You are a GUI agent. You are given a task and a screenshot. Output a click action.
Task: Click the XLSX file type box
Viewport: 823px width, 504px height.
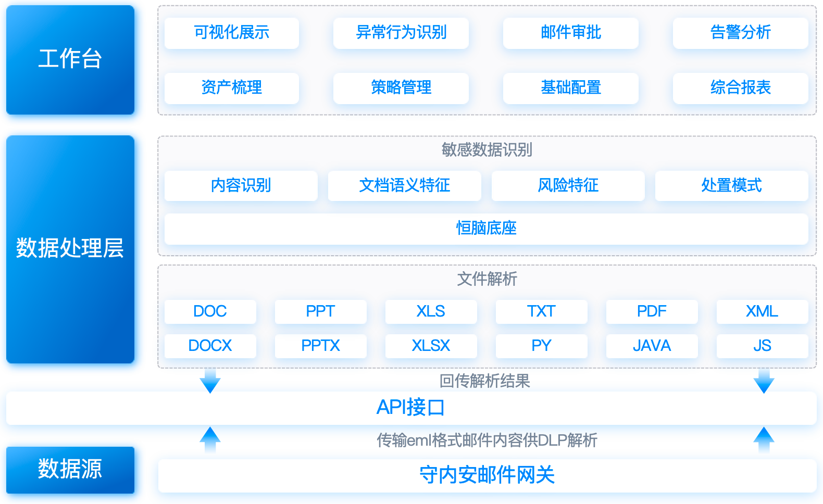(431, 346)
